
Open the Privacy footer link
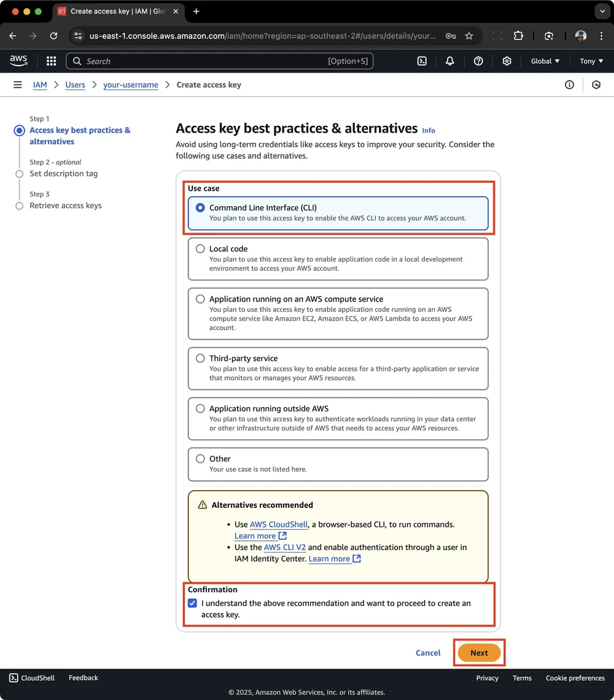[487, 678]
